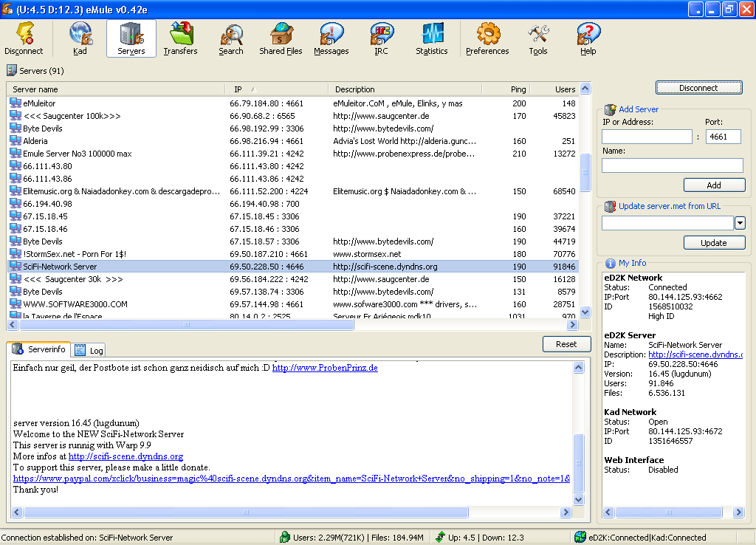Viewport: 756px width, 545px height.
Task: Click the Add server button
Action: [x=714, y=185]
